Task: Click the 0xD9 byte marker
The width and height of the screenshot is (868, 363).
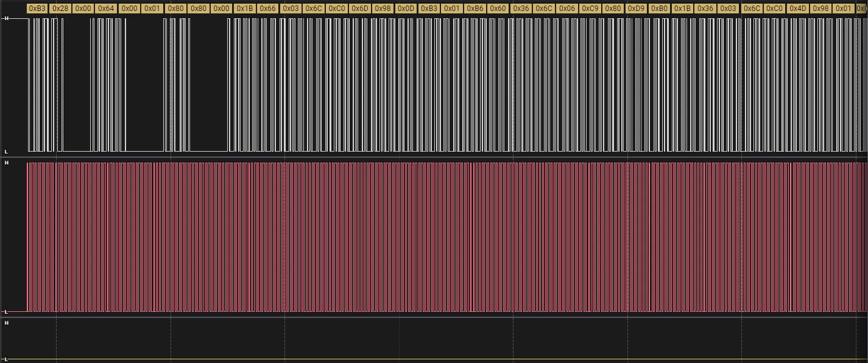Action: (636, 9)
